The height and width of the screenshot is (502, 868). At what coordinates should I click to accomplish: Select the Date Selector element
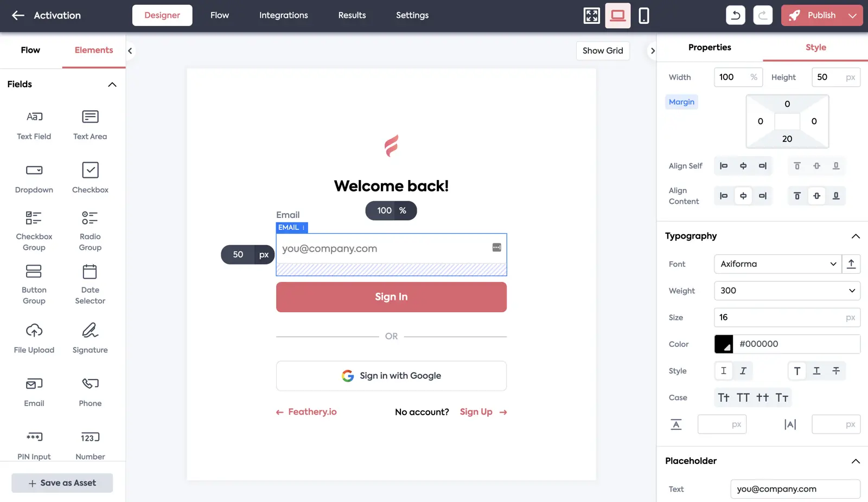click(90, 285)
